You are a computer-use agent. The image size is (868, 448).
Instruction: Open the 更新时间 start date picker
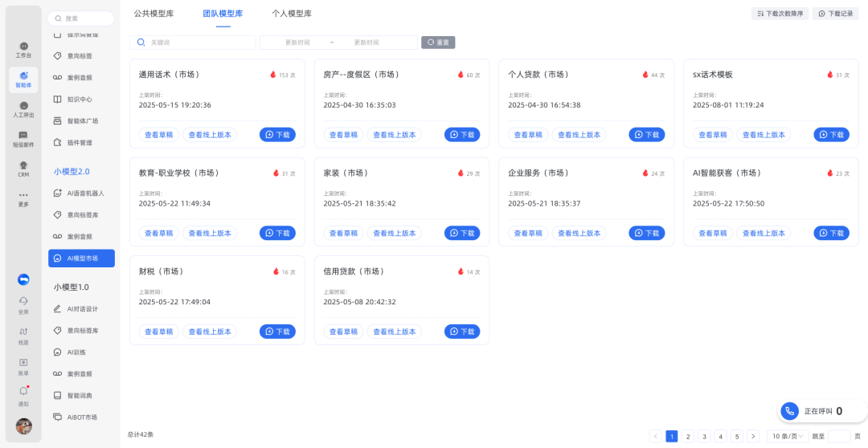point(297,43)
